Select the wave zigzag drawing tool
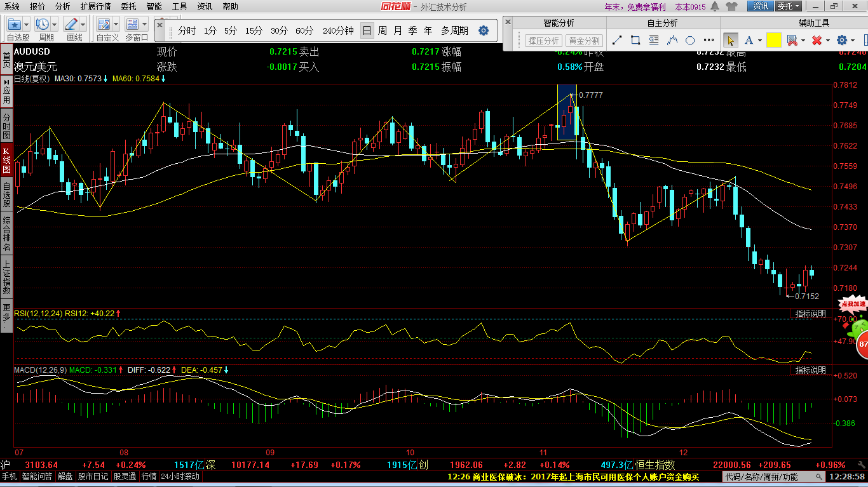The image size is (868, 487). (672, 40)
